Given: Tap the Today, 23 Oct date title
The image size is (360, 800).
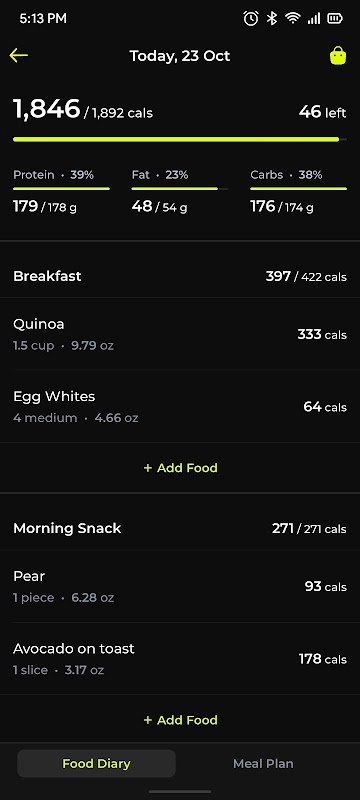Looking at the screenshot, I should tap(179, 56).
